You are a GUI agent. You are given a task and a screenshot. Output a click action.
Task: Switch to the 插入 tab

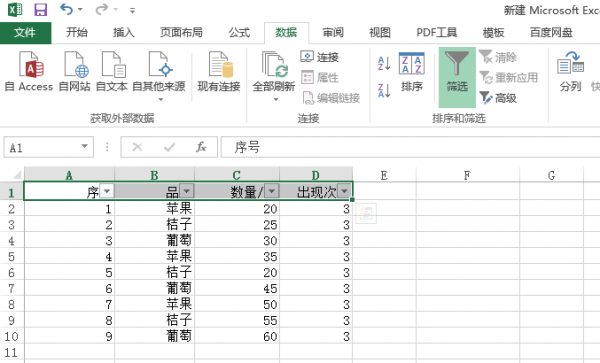(x=124, y=33)
